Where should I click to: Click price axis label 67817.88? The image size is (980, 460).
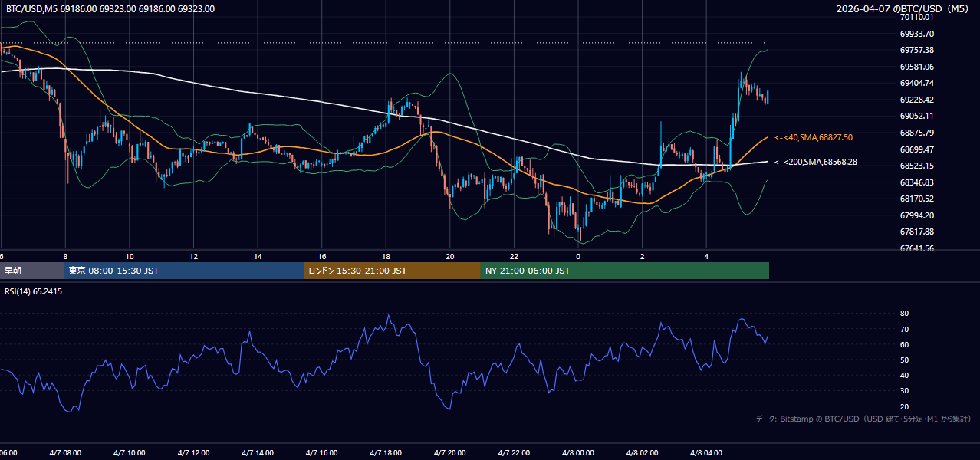coord(917,232)
